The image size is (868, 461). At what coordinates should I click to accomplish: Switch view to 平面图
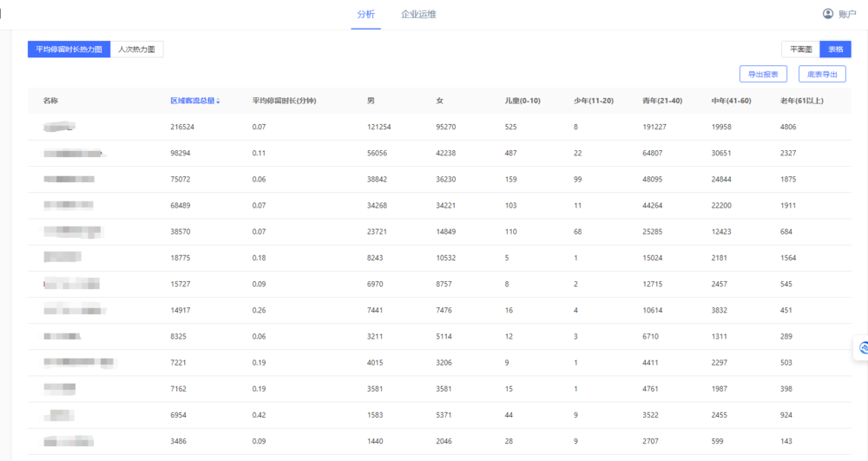pos(800,49)
